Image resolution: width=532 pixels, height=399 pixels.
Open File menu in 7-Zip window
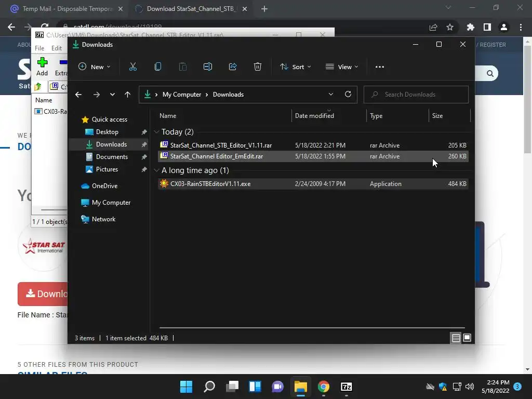tap(39, 48)
